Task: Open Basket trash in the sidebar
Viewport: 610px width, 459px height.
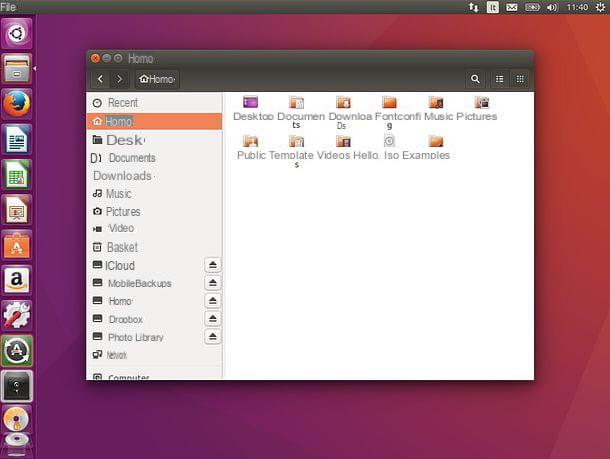Action: [x=154, y=247]
